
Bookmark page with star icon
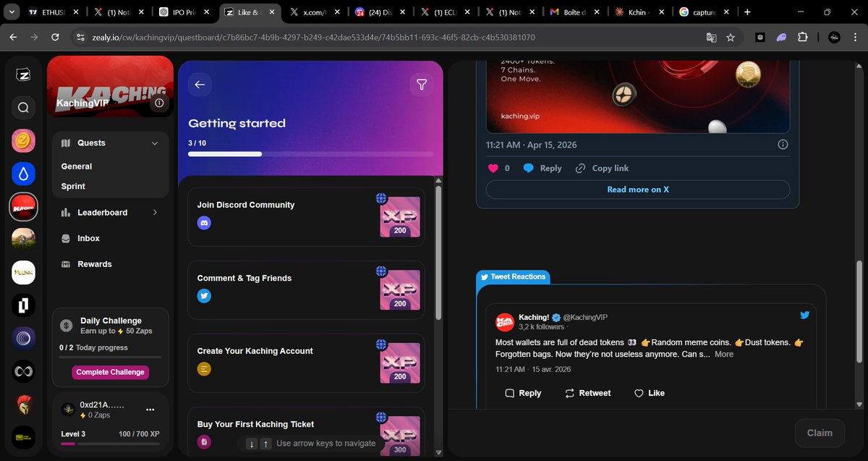pyautogui.click(x=731, y=38)
